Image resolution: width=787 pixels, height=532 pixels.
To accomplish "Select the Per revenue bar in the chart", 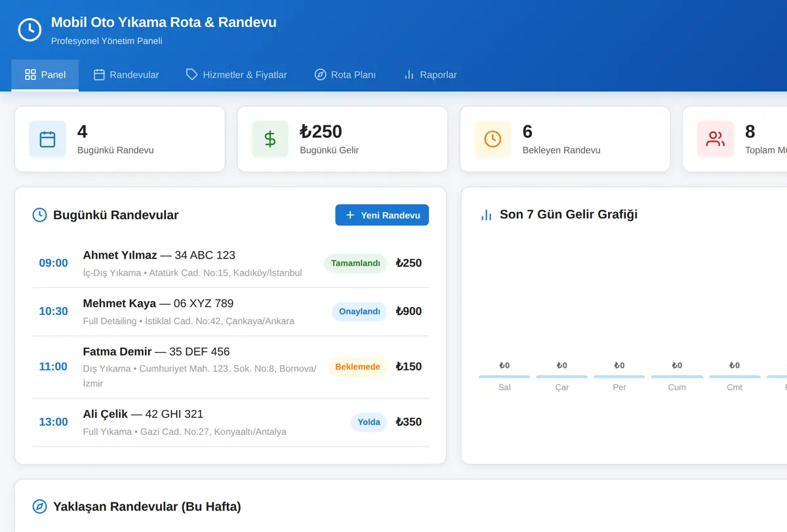I will coord(620,377).
